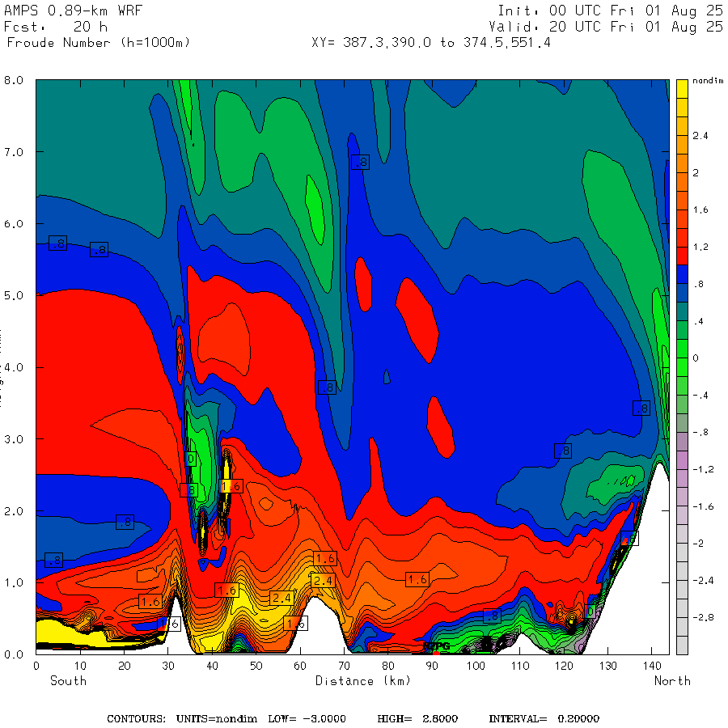Click the '140' distance axis tick label
The height and width of the screenshot is (728, 728).
coord(652,666)
